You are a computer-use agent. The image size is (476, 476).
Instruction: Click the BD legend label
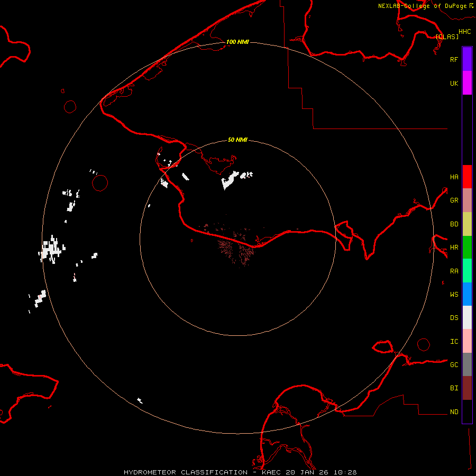pyautogui.click(x=454, y=224)
